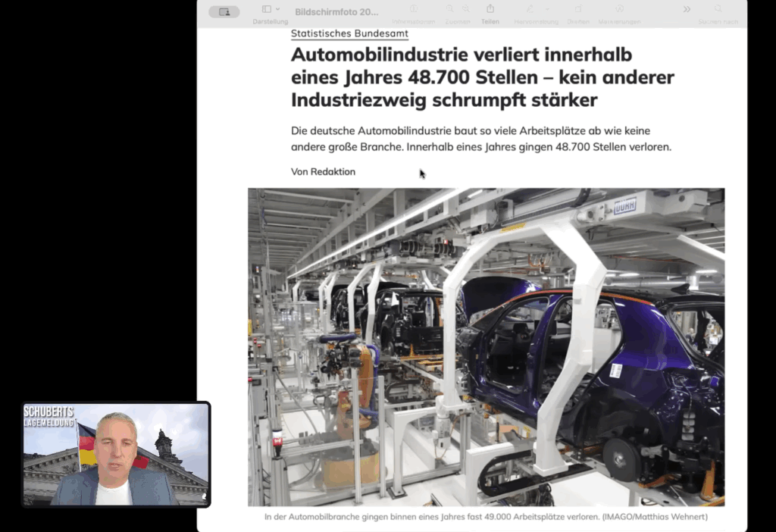The height and width of the screenshot is (532, 776).
Task: Expand the toolbar overflow double-chevron
Action: coord(687,9)
